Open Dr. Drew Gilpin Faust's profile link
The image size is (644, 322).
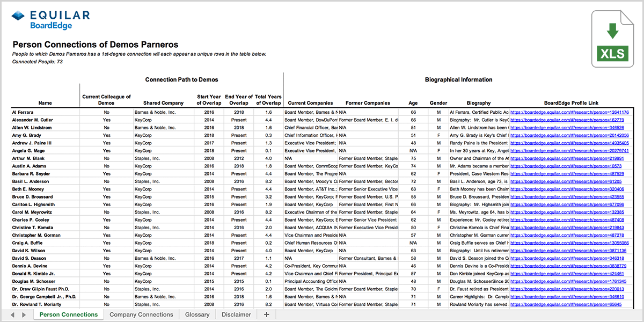pos(567,289)
